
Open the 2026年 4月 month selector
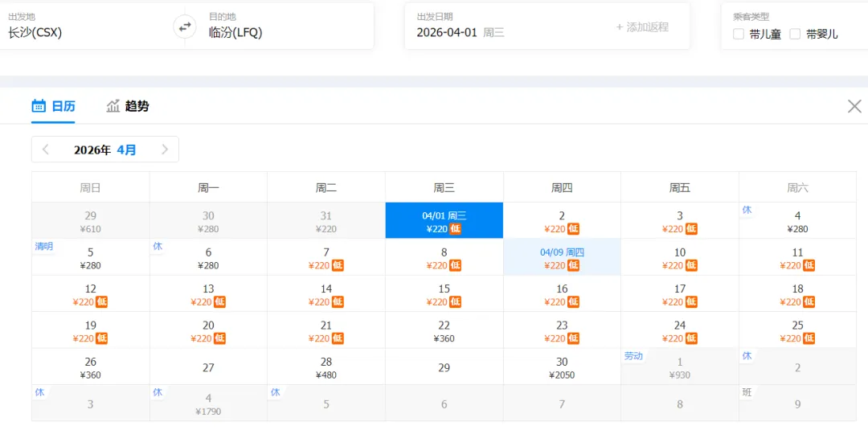pos(105,149)
